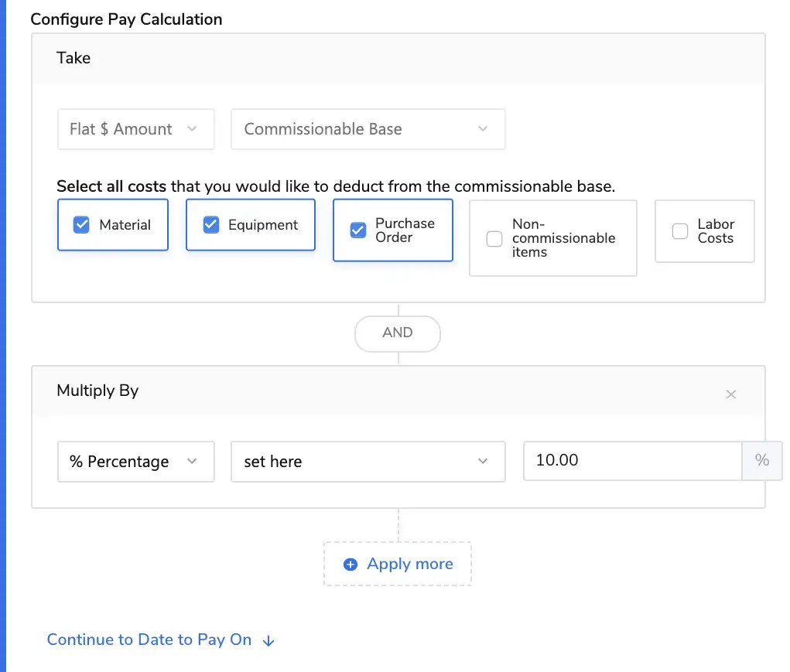Check the Labor Costs checkbox
The image size is (790, 672).
click(680, 231)
